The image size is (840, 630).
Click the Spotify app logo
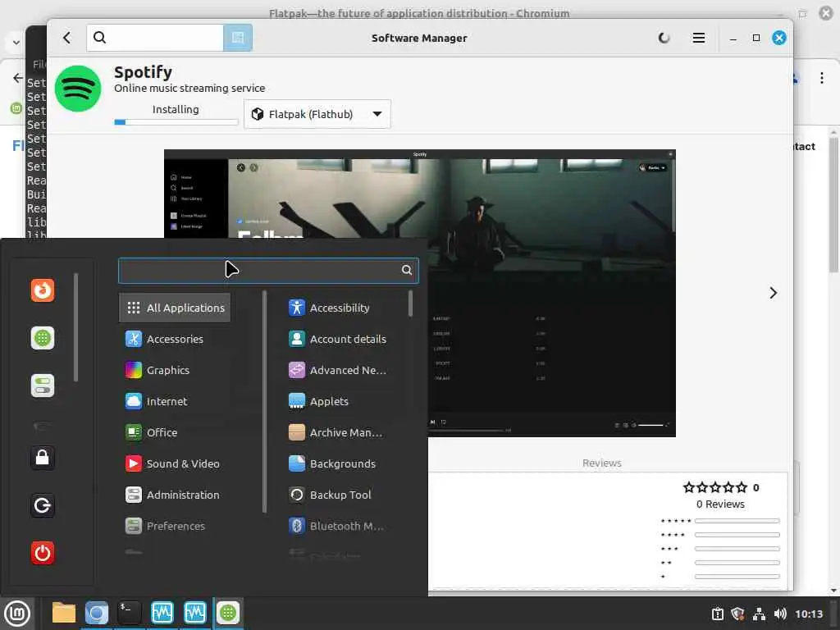click(x=78, y=89)
